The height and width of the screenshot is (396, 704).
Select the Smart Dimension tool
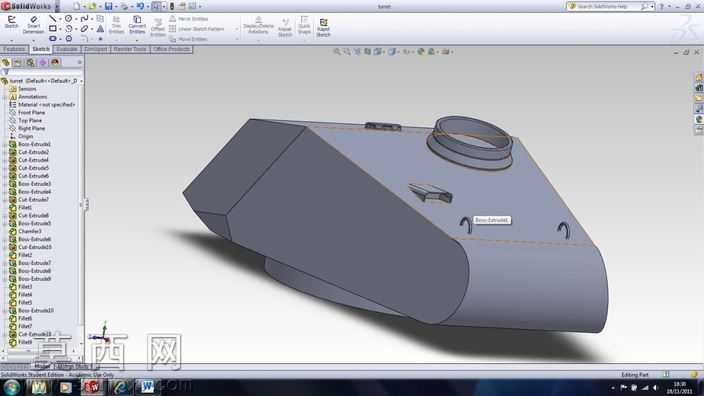pyautogui.click(x=33, y=24)
